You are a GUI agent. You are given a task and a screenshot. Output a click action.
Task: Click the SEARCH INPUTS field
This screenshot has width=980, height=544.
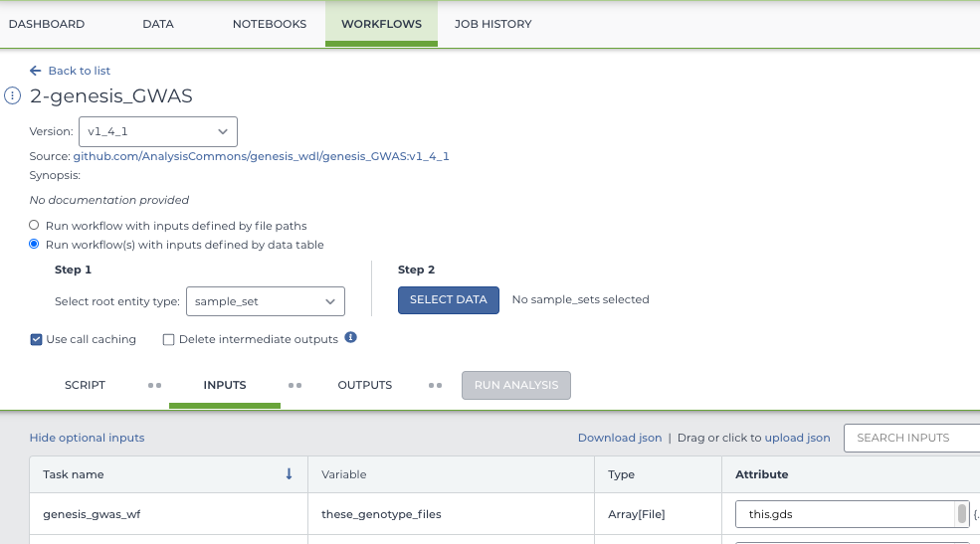coord(912,438)
